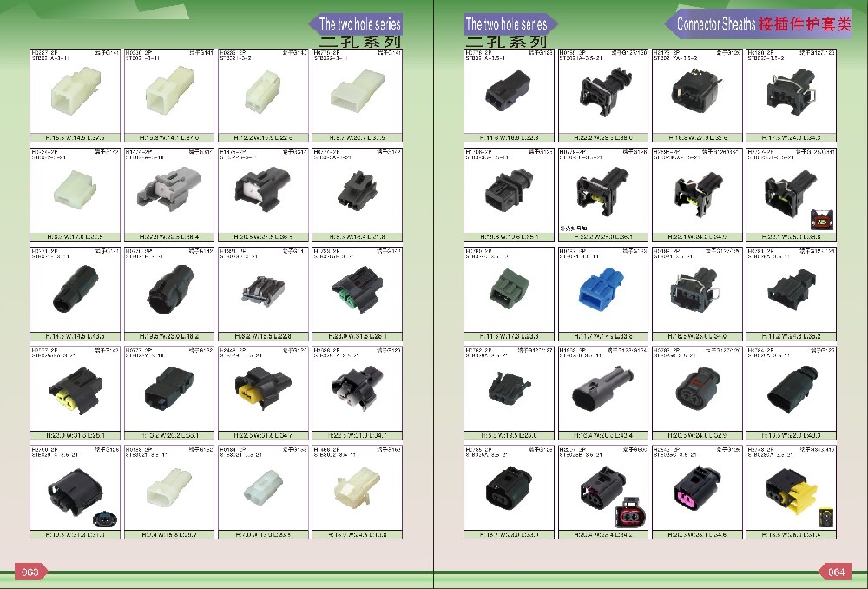Click the "H:8.3 W:18.4 L:21.8" dimension label

(x=357, y=236)
